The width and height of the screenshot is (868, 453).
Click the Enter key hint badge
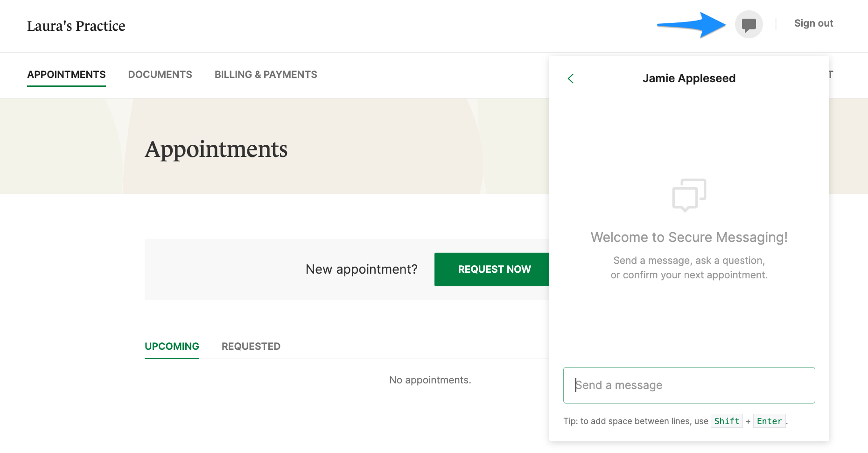769,421
